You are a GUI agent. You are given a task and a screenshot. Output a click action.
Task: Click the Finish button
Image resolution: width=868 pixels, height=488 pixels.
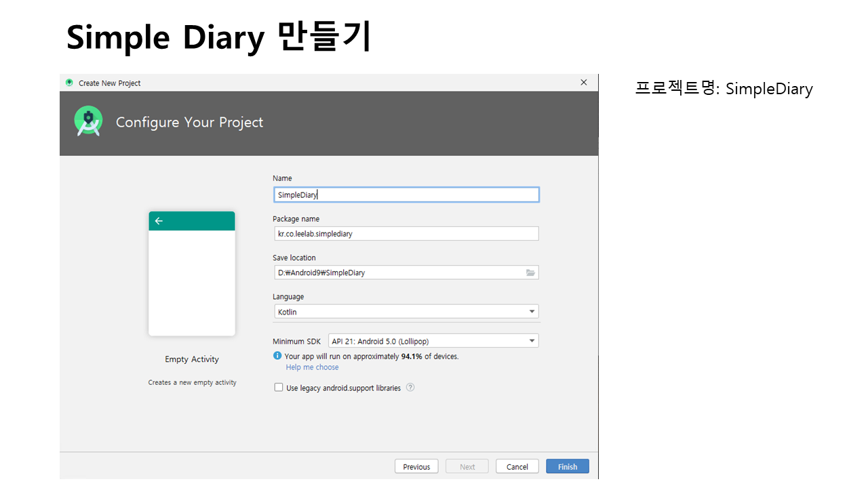pos(568,466)
